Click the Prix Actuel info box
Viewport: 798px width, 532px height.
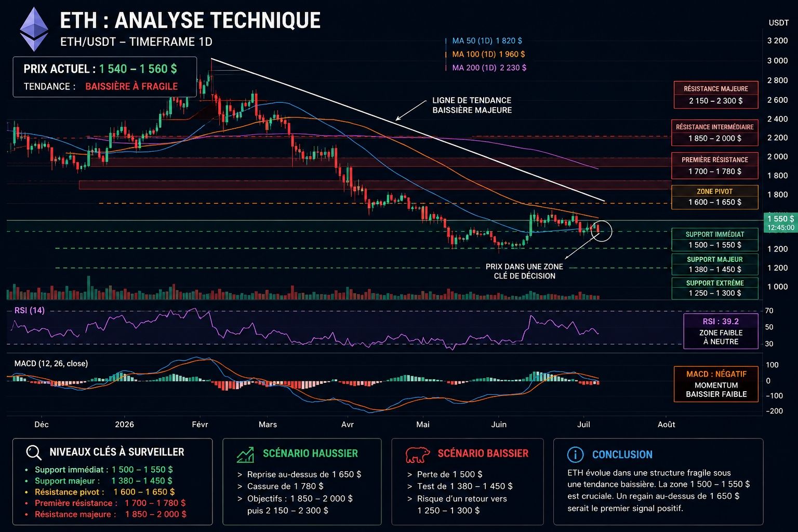(105, 77)
